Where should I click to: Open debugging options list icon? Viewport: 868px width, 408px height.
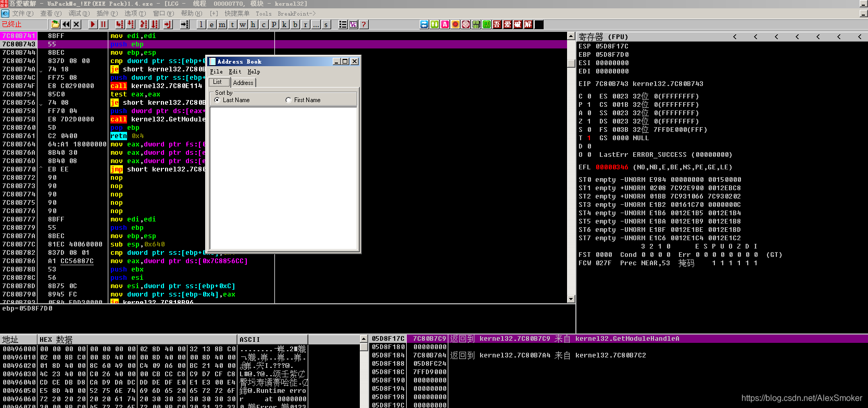(x=343, y=24)
